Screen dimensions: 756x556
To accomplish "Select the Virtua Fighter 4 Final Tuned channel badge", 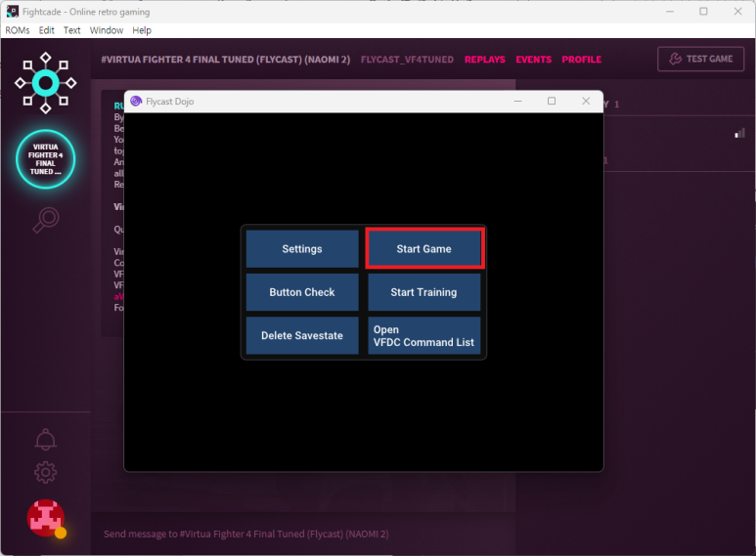I will click(x=45, y=159).
